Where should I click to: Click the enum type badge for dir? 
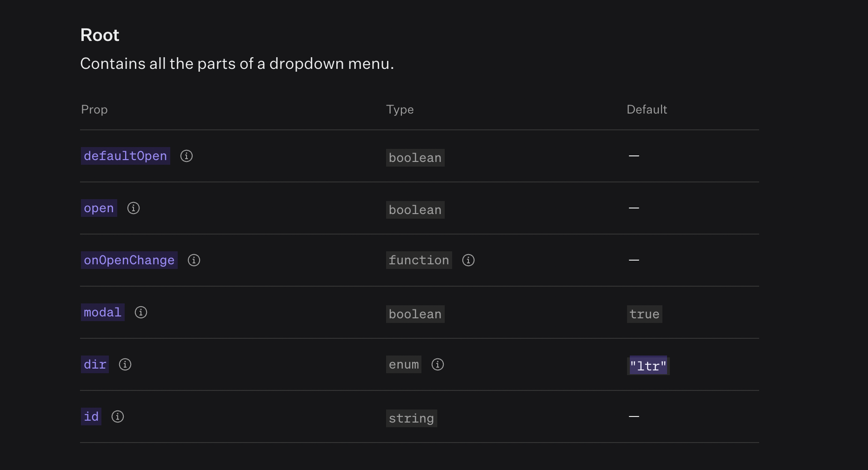403,364
